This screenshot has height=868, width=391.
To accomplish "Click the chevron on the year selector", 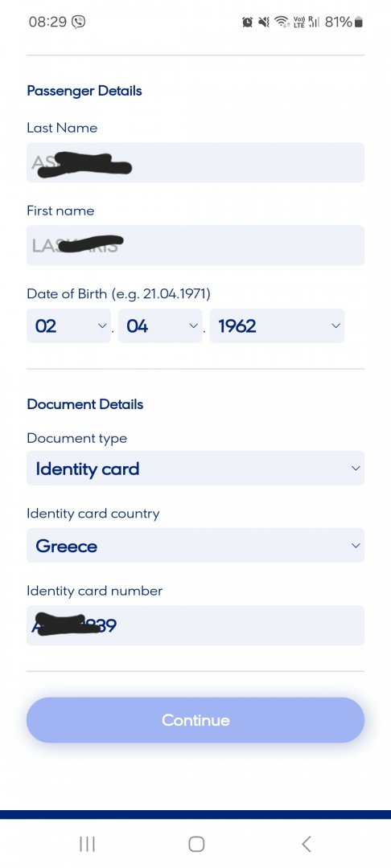I will pos(335,326).
